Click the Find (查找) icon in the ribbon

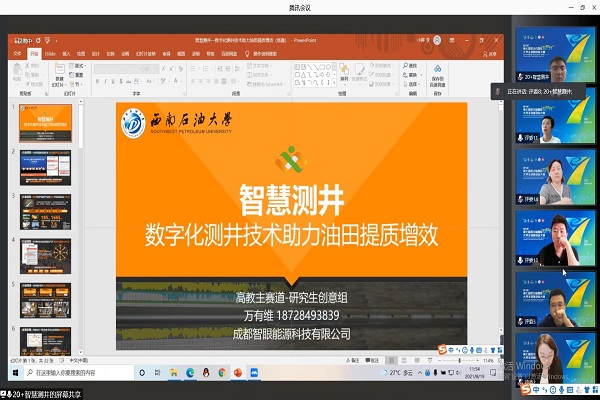412,66
